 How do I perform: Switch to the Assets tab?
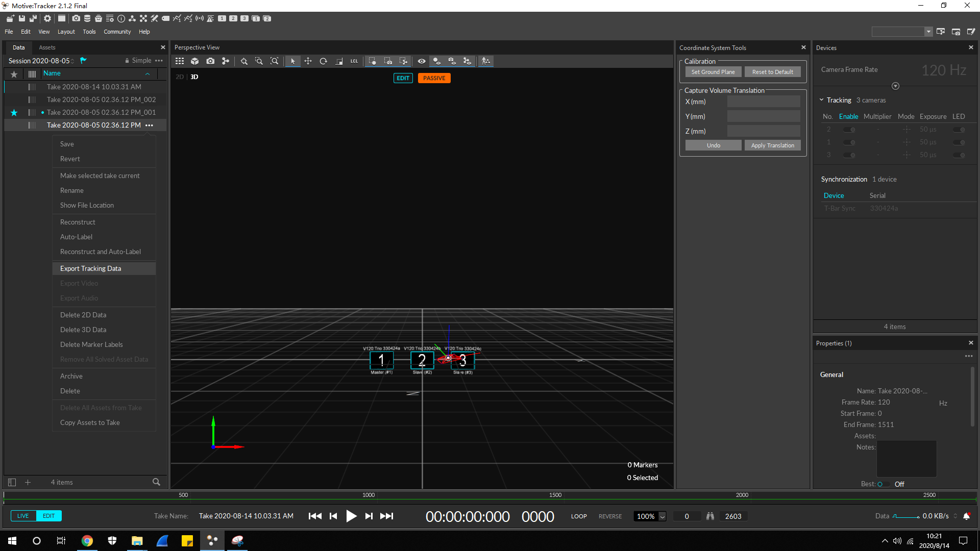tap(47, 47)
